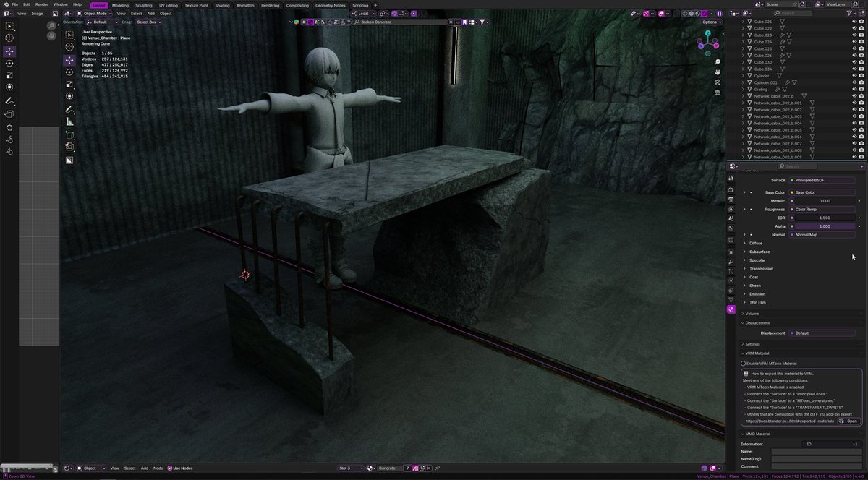Select the Measure tool in 3D viewport toolbar
The image size is (868, 480).
[69, 121]
